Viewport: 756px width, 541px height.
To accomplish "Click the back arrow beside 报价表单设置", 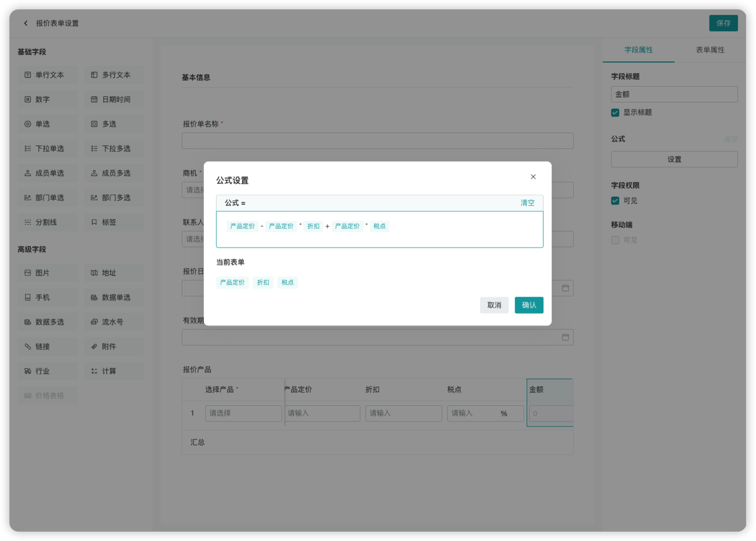I will pos(26,23).
